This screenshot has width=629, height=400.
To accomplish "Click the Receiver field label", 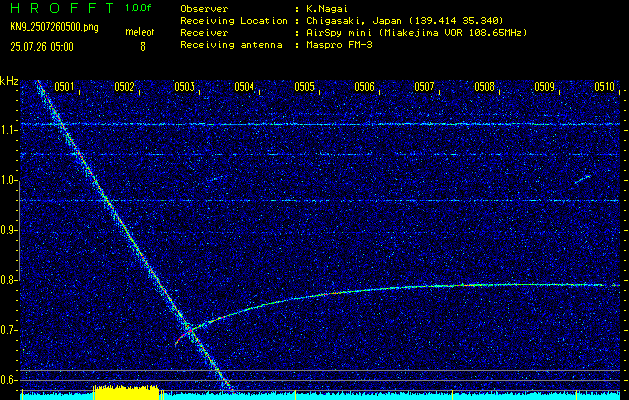I will (204, 33).
